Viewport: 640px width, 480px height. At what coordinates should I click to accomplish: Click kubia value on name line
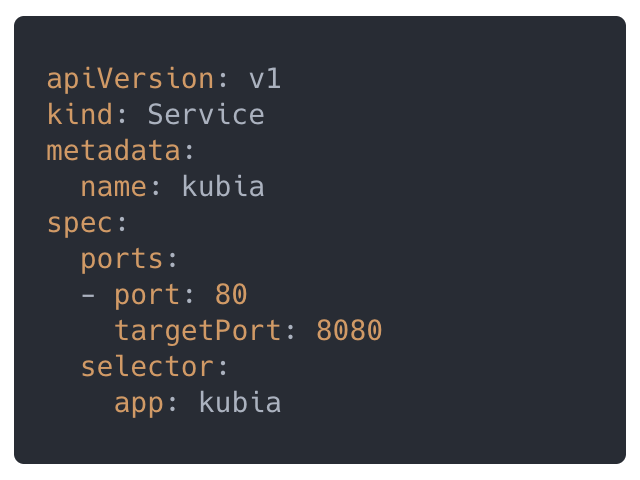[x=223, y=186]
